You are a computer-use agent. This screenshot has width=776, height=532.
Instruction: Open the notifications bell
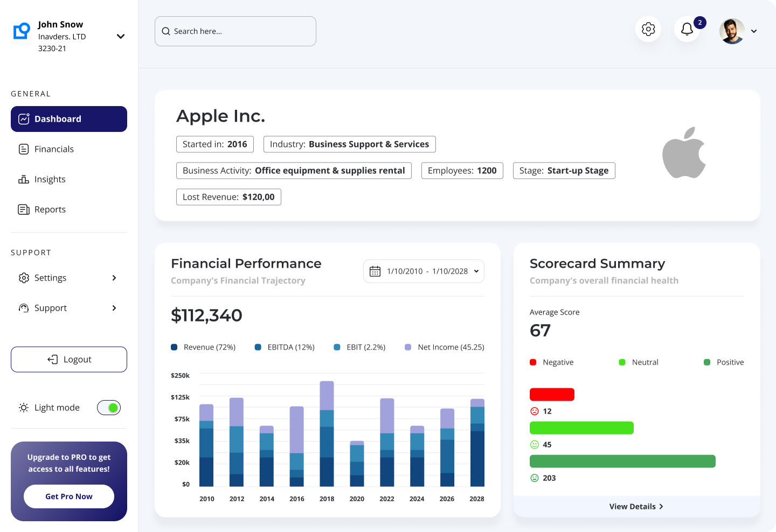(x=687, y=29)
